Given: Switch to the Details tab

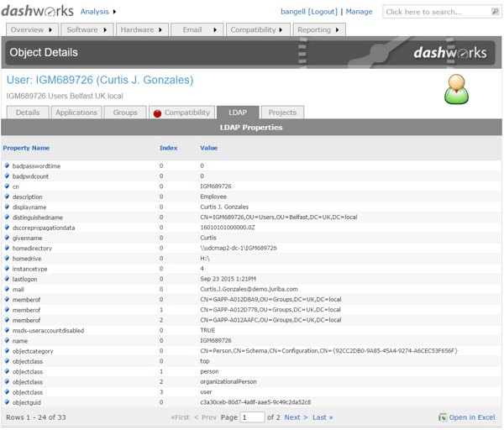Looking at the screenshot, I should coord(28,113).
